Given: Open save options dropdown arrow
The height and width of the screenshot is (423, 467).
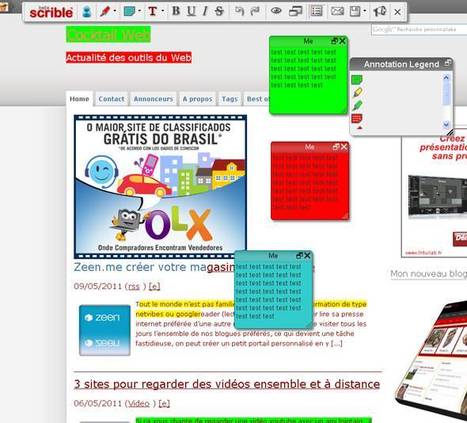Looking at the screenshot, I should (365, 11).
